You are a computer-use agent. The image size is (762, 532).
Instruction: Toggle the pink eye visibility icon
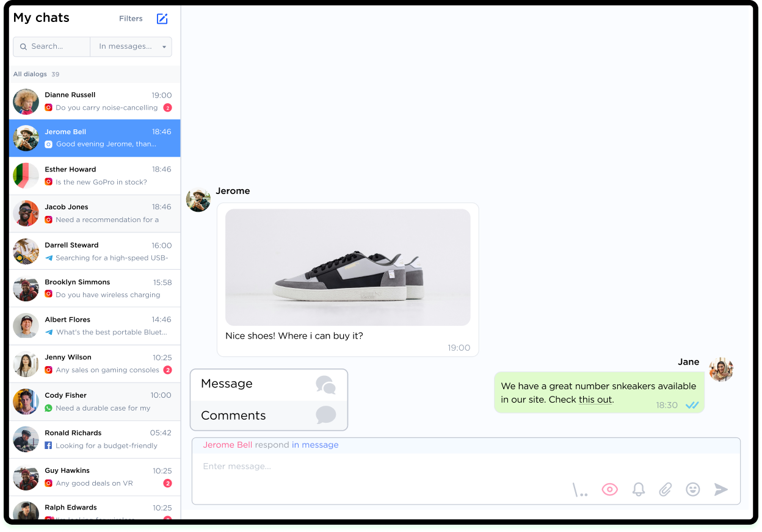[609, 489]
